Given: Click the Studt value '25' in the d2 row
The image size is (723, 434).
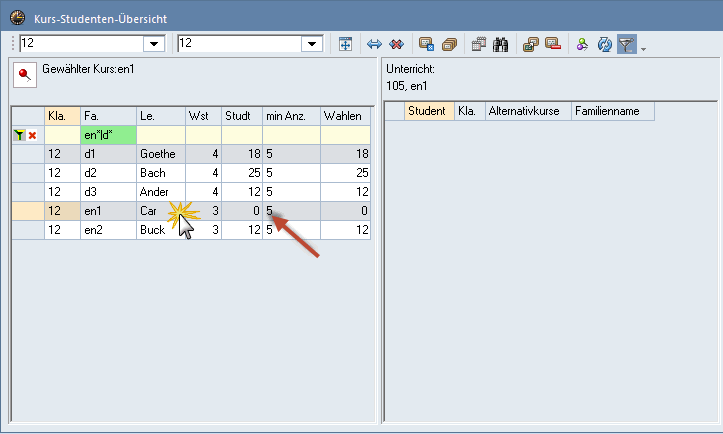Looking at the screenshot, I should (242, 173).
